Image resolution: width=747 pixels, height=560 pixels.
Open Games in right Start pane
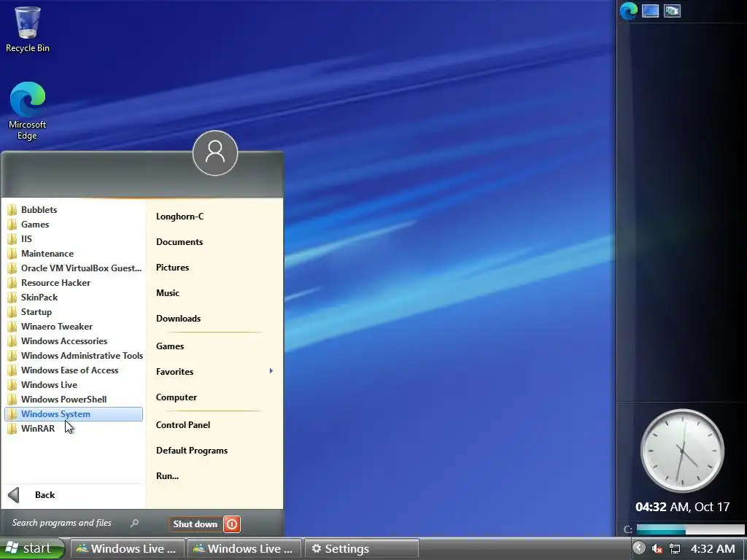point(170,346)
